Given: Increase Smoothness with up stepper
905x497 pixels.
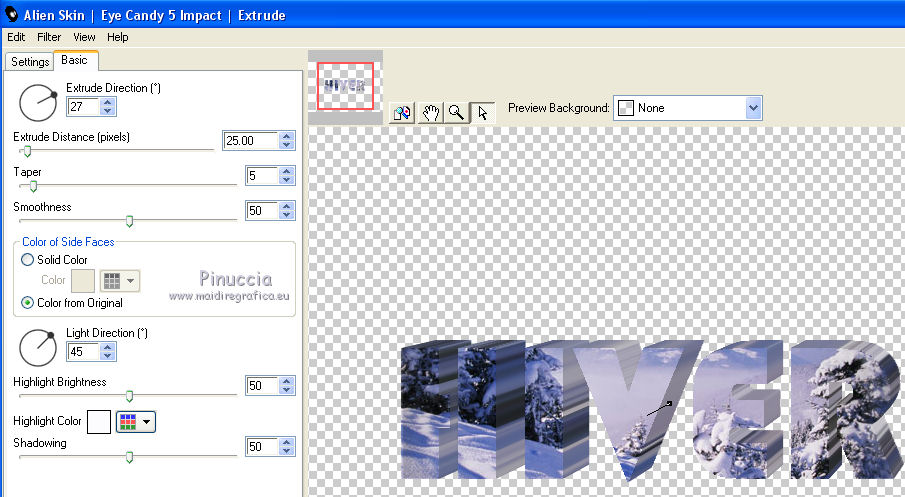Looking at the screenshot, I should [x=286, y=207].
